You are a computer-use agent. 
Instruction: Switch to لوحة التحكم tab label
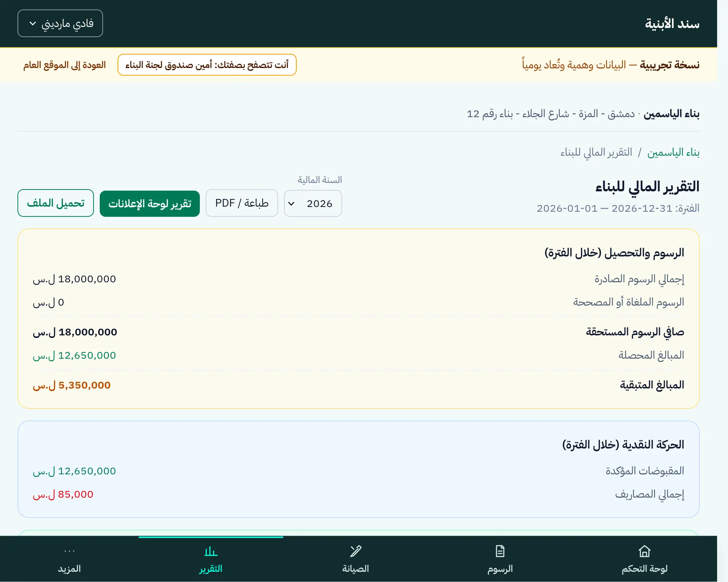644,569
